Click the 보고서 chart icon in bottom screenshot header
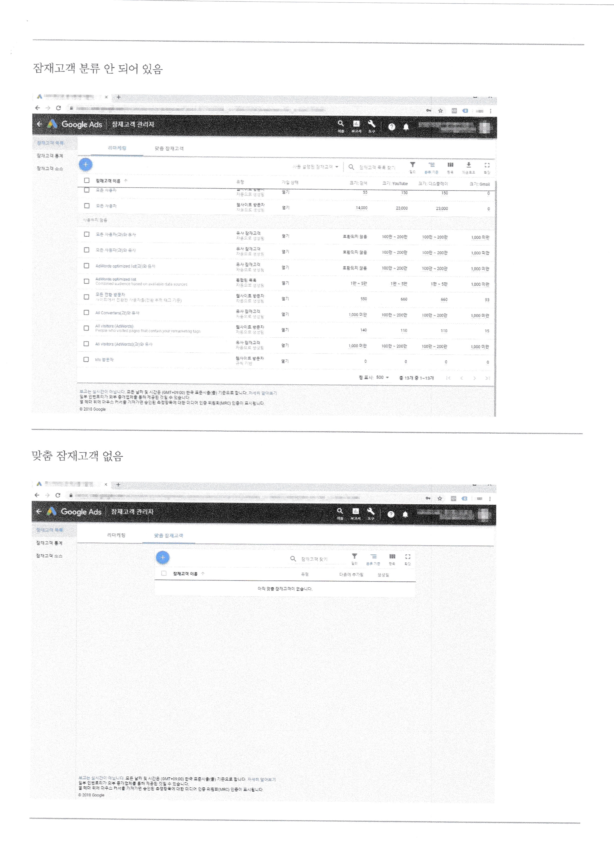The width and height of the screenshot is (614, 868). [355, 511]
